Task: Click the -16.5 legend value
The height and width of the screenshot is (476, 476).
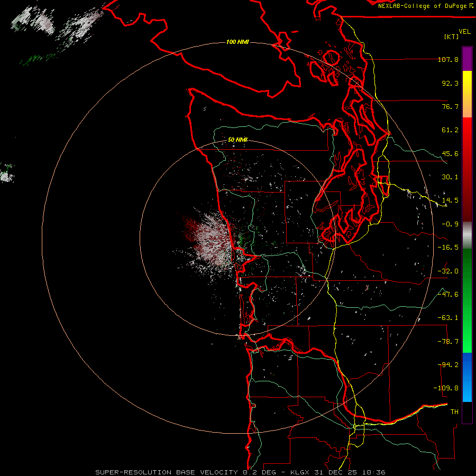Action: pos(448,248)
